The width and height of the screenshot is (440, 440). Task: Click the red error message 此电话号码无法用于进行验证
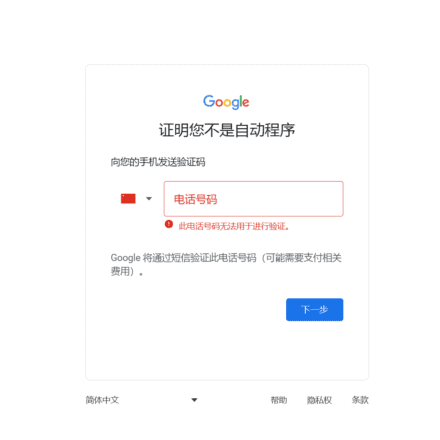tap(234, 226)
